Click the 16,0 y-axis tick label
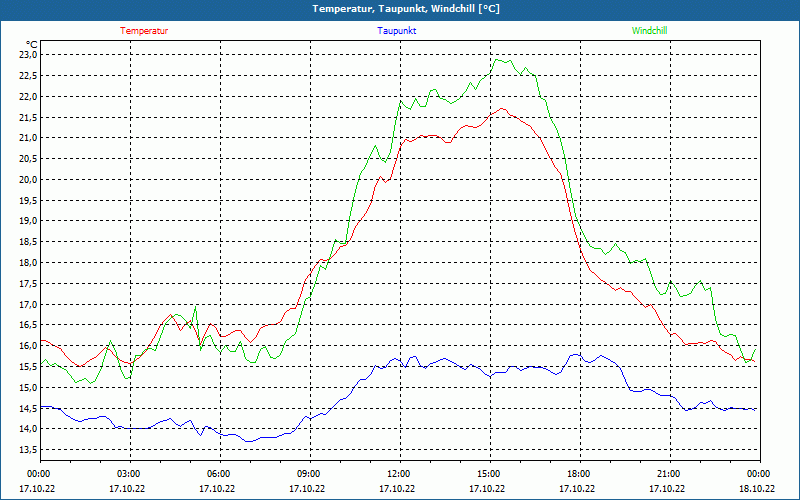This screenshot has width=800, height=500. (27, 346)
